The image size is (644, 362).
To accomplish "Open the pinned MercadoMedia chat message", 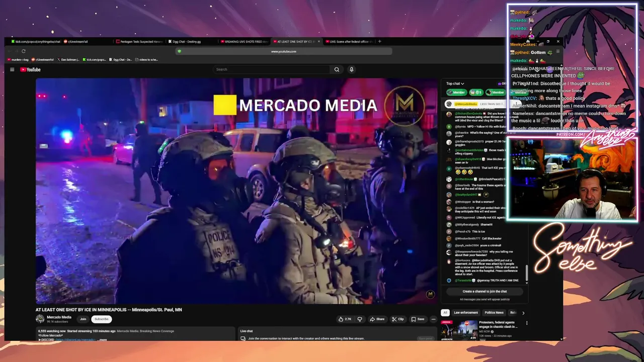I will point(483,104).
